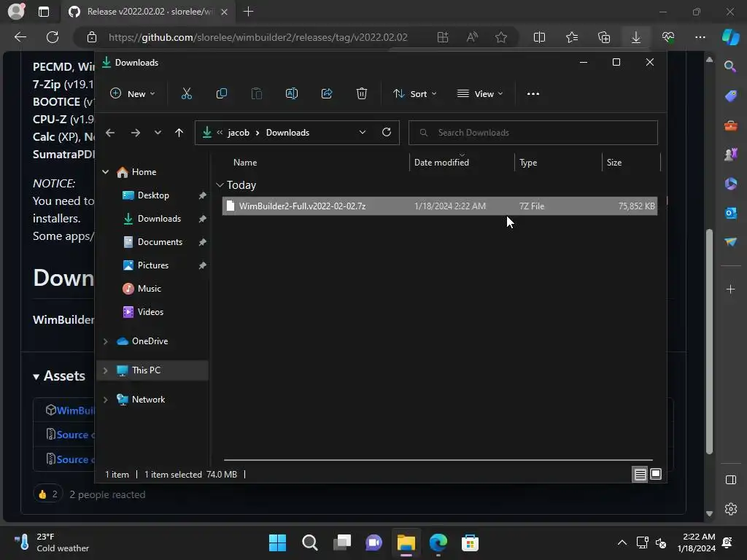This screenshot has height=560, width=747.
Task: Show hidden system tray icons
Action: coord(622,542)
